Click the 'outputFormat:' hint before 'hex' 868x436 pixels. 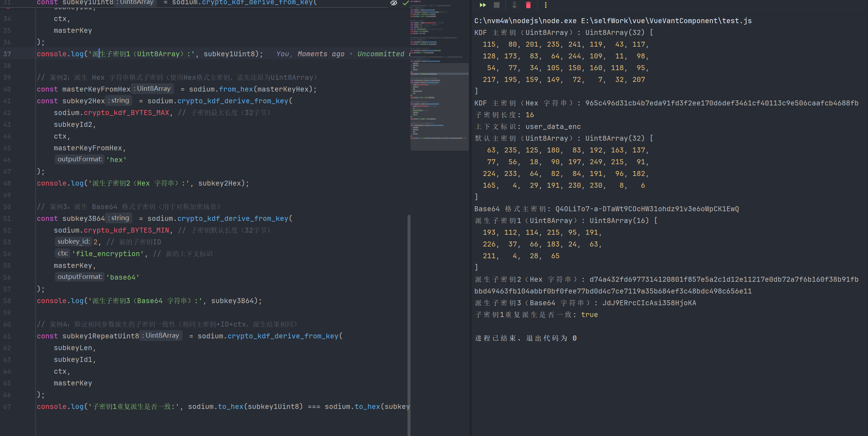[80, 159]
